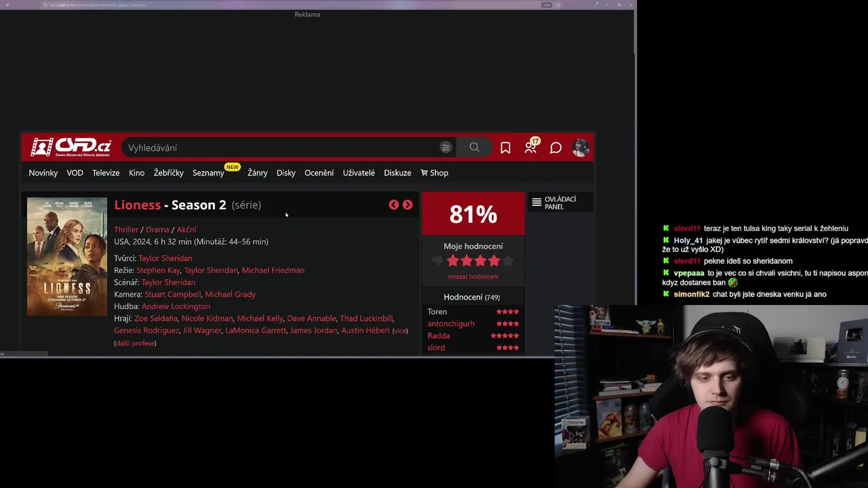This screenshot has width=868, height=488.
Task: Open actor Thad Luckinbill link
Action: (x=366, y=319)
